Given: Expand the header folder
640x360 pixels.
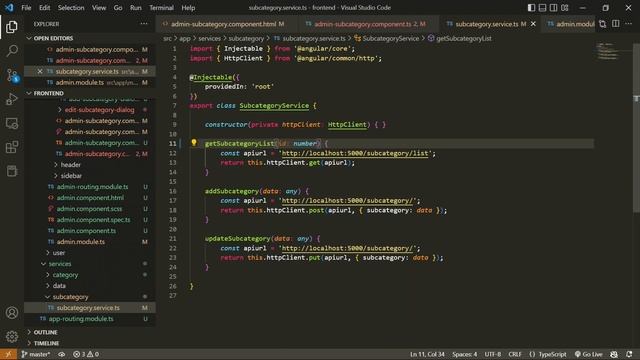Looking at the screenshot, I should [71, 165].
